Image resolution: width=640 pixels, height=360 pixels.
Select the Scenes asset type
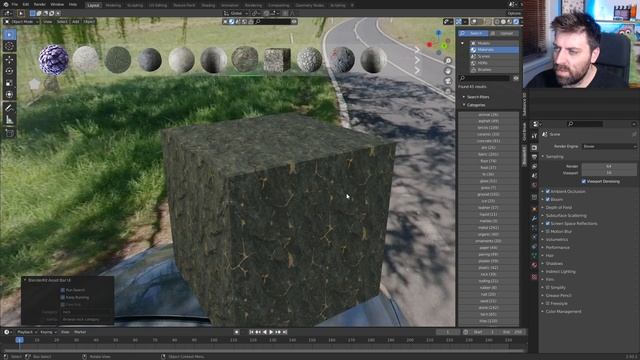pos(494,56)
